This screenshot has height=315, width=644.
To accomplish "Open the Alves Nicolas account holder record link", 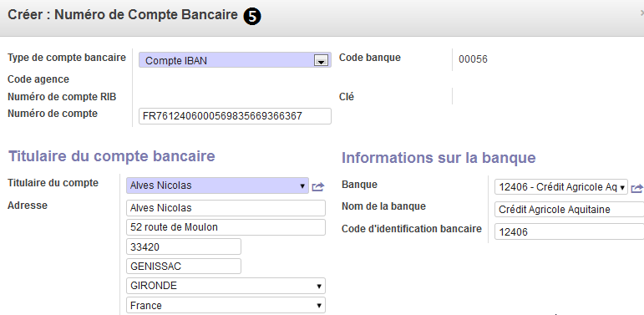I will (x=318, y=187).
